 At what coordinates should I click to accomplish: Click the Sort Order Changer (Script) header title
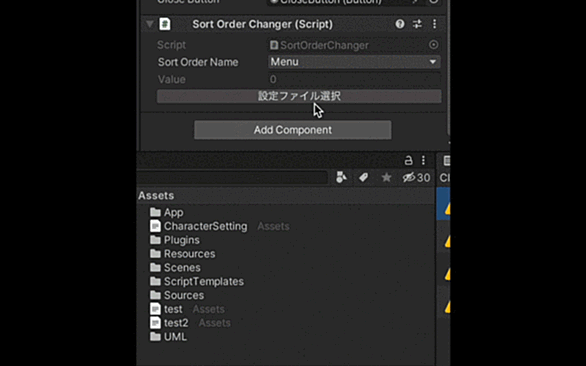click(262, 24)
